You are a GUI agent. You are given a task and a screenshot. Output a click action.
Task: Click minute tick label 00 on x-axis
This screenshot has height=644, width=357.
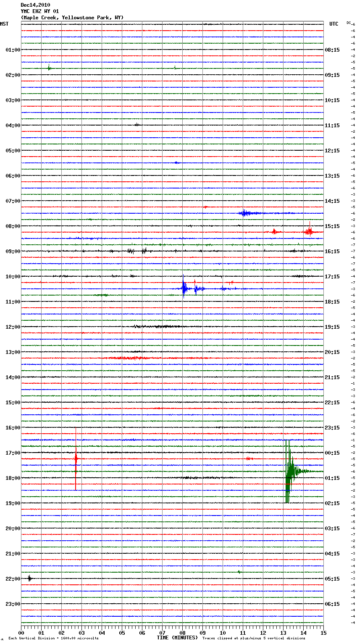pos(21,633)
